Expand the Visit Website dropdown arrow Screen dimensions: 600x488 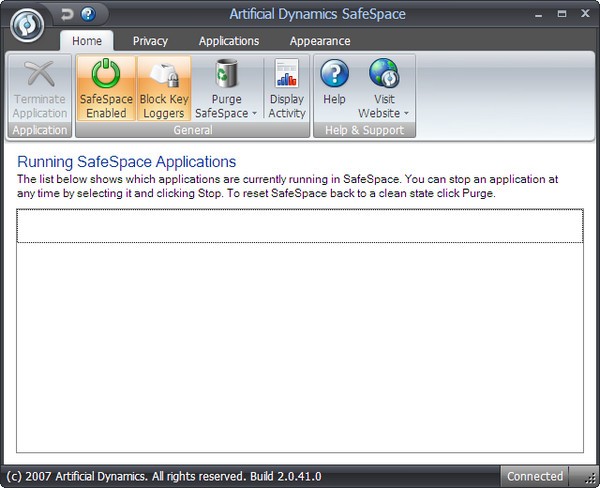[406, 114]
